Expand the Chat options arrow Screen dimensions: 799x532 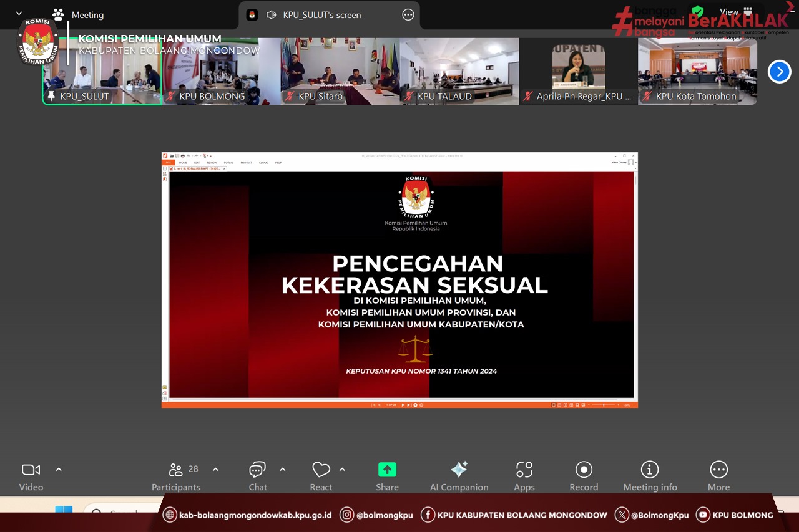[282, 469]
